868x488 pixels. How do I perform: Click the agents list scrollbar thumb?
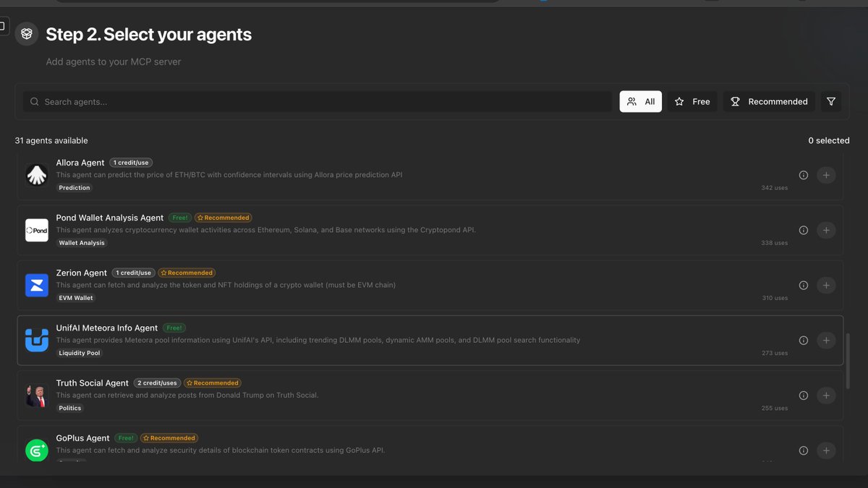click(x=848, y=361)
